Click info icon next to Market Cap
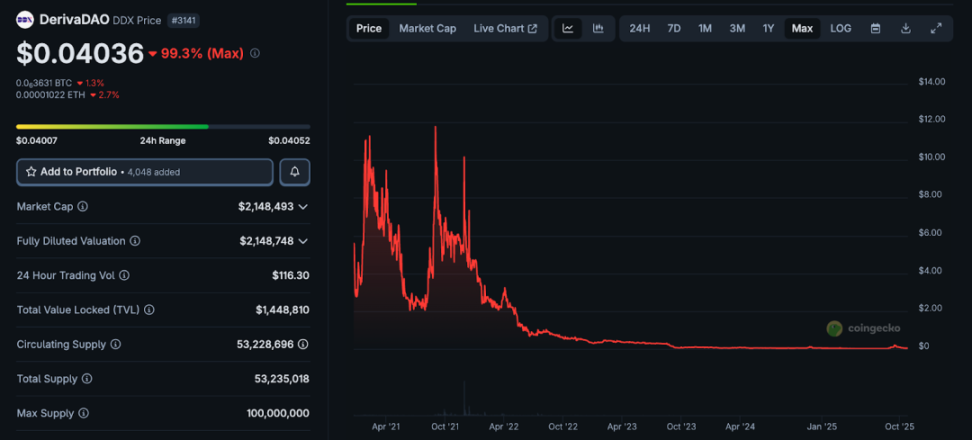This screenshot has height=440, width=972. (x=82, y=207)
